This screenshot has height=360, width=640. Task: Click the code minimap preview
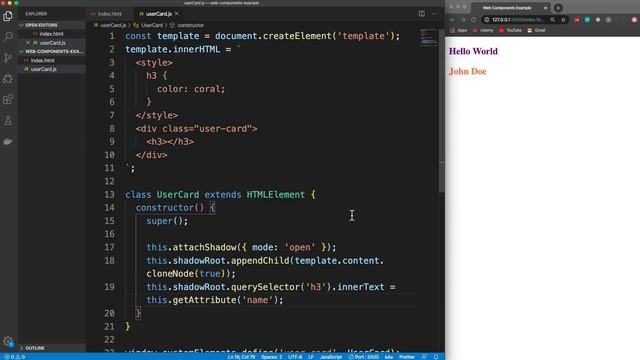click(x=429, y=38)
